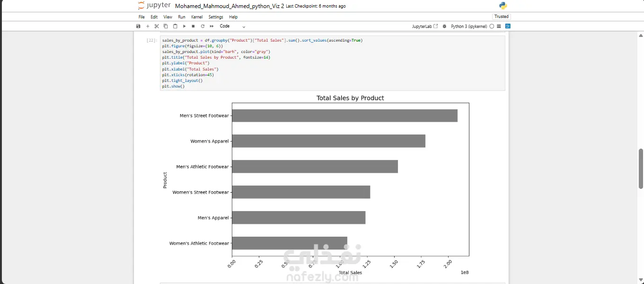Run the selected cell play icon
The width and height of the screenshot is (644, 284).
[x=185, y=27]
